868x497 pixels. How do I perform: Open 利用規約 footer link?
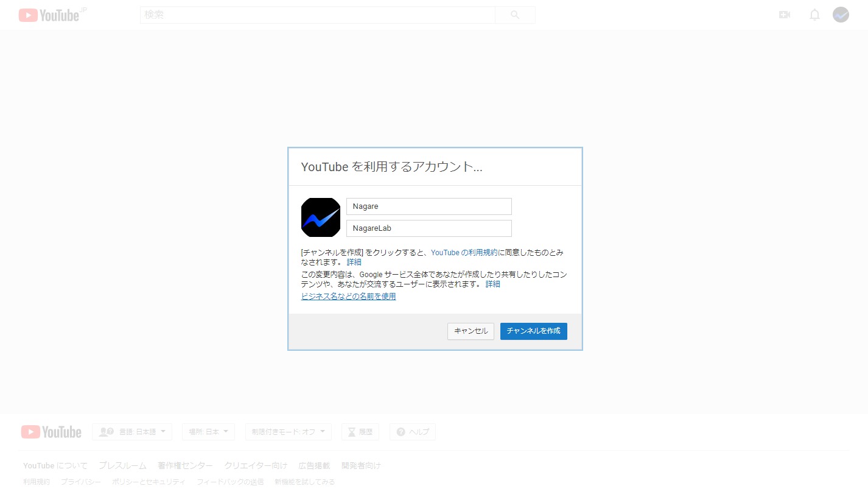(x=37, y=482)
